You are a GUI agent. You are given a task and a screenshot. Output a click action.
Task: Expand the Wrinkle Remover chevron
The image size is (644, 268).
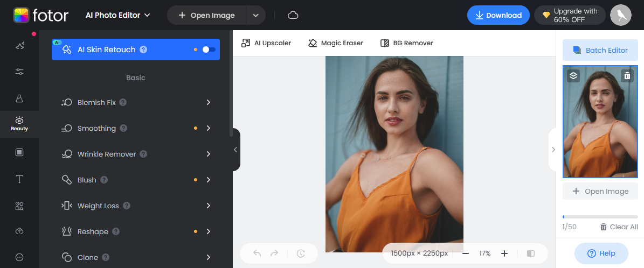tap(208, 154)
